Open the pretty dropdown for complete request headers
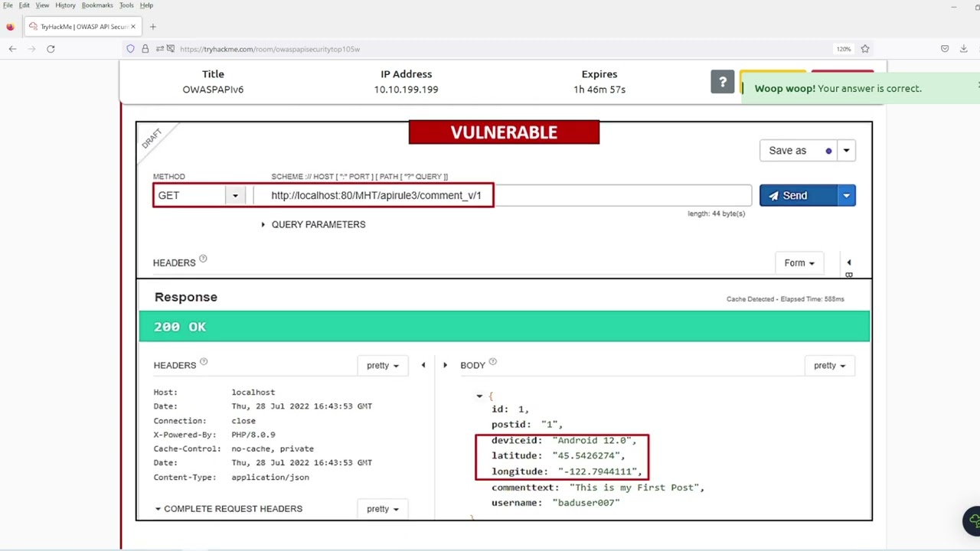 point(382,508)
